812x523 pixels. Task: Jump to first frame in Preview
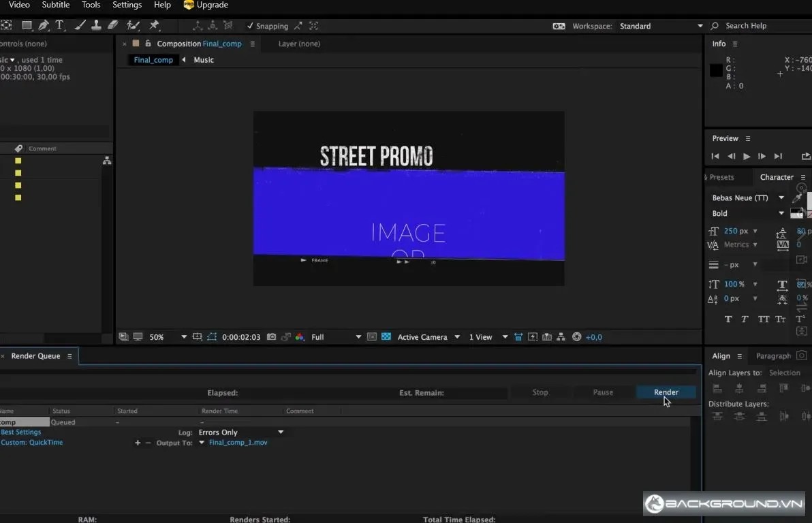point(715,156)
